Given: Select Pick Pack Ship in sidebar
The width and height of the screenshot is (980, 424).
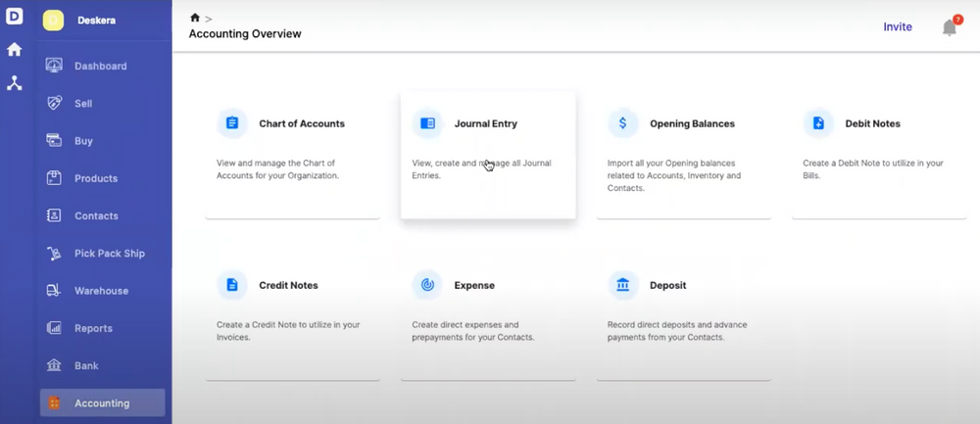Looking at the screenshot, I should pos(109,253).
